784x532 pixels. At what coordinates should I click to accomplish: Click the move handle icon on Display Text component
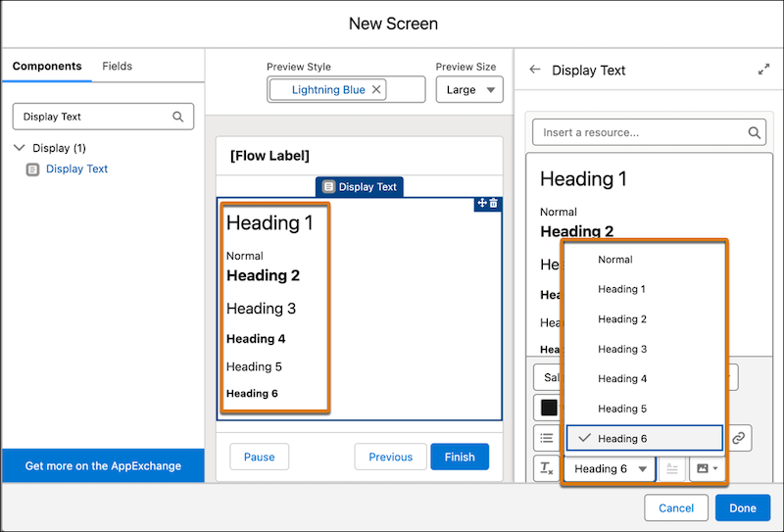tap(481, 203)
